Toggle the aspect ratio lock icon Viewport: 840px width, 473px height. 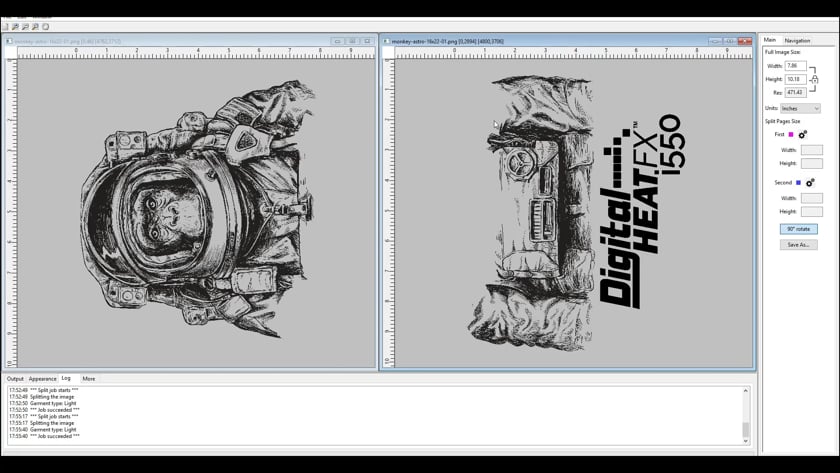point(814,79)
